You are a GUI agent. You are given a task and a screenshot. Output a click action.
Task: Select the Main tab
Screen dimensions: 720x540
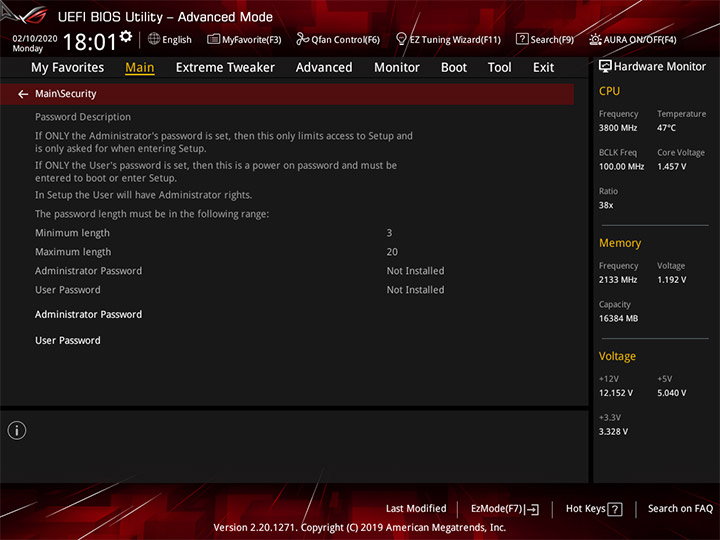point(140,68)
